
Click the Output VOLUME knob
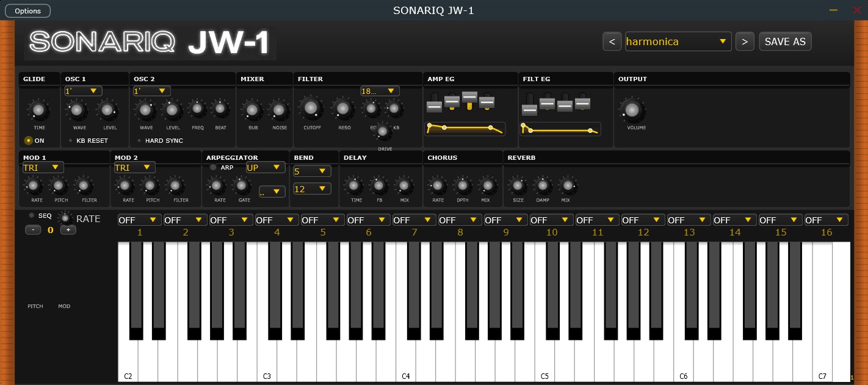pos(632,110)
